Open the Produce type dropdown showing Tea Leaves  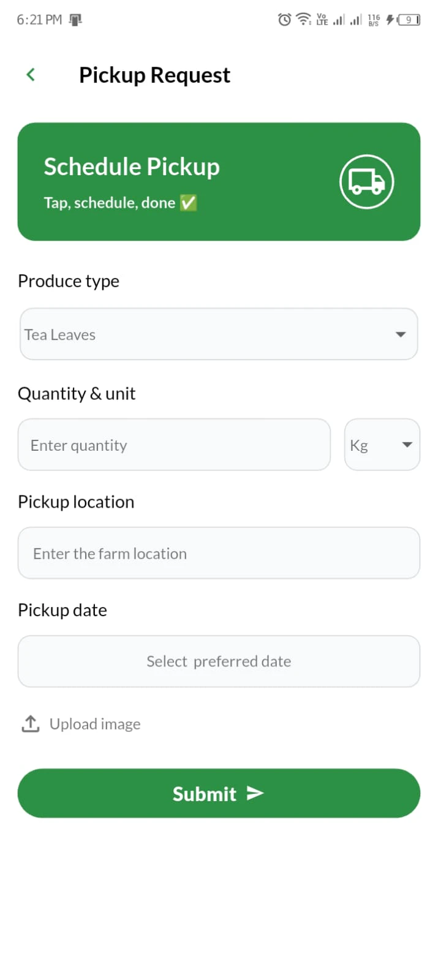tap(219, 334)
